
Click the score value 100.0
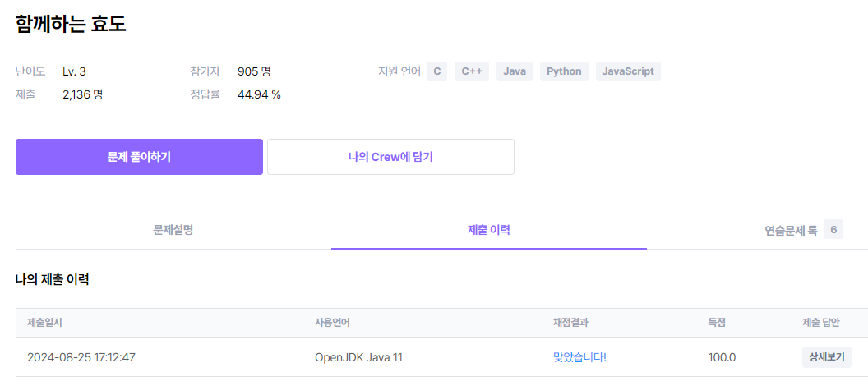point(722,357)
